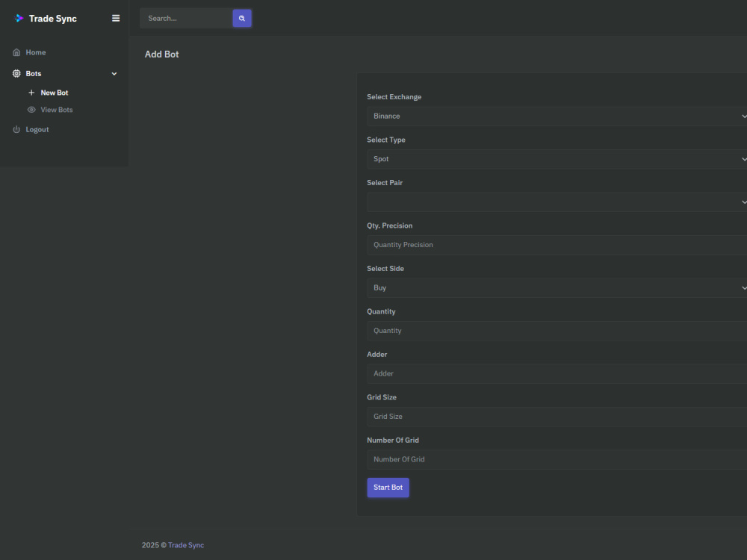Focus the Quantity Precision input field
The width and height of the screenshot is (747, 560).
point(557,245)
